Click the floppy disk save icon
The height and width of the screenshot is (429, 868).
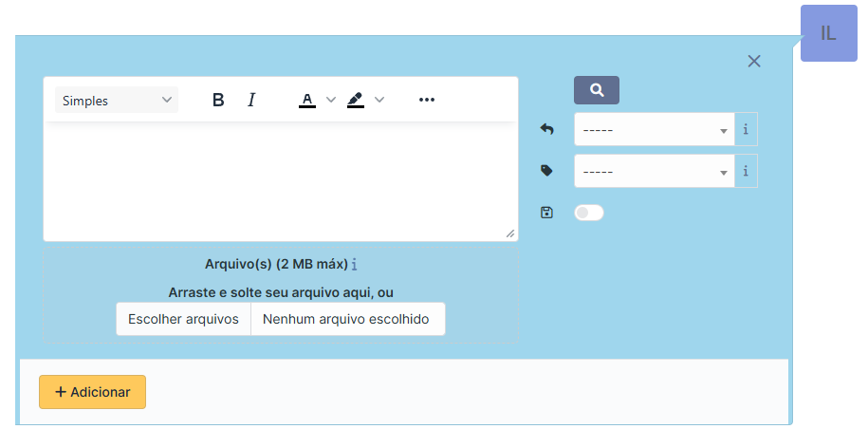546,213
